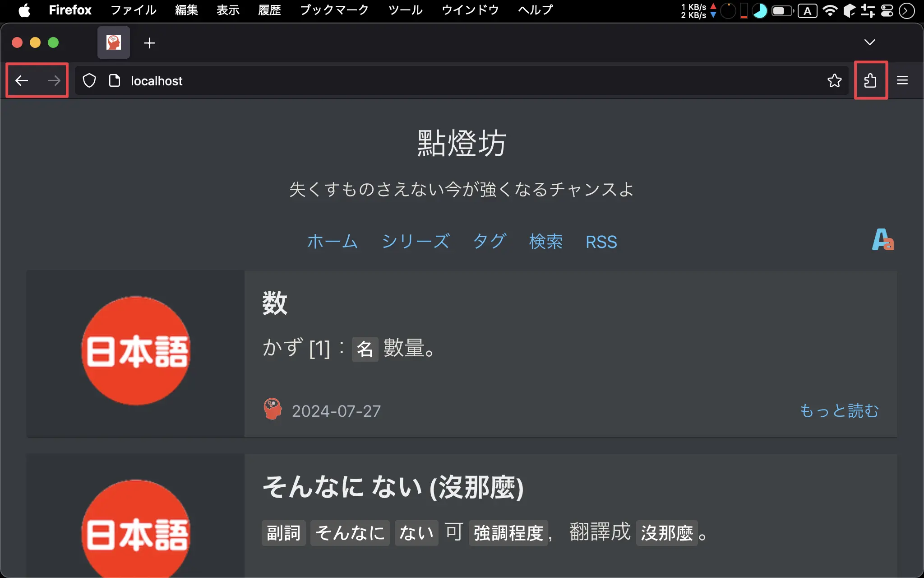Go forward with the forward arrow
Viewport: 924px width, 578px height.
[x=54, y=81]
